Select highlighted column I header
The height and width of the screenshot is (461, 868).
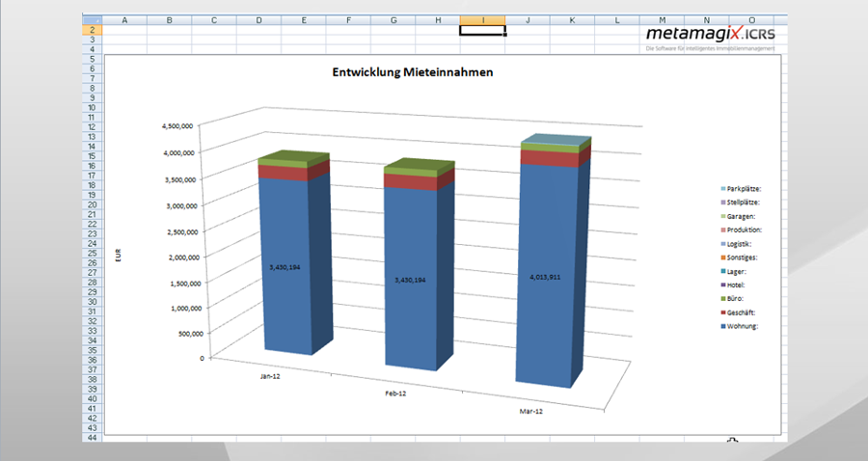[x=483, y=20]
